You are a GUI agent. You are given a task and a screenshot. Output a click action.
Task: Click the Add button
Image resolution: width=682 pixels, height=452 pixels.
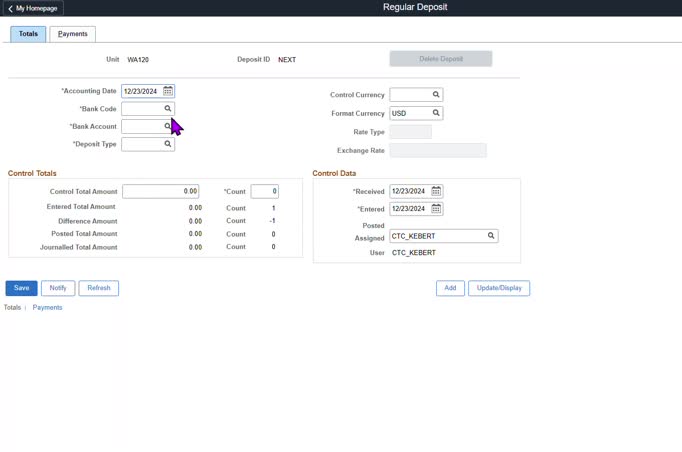click(450, 288)
